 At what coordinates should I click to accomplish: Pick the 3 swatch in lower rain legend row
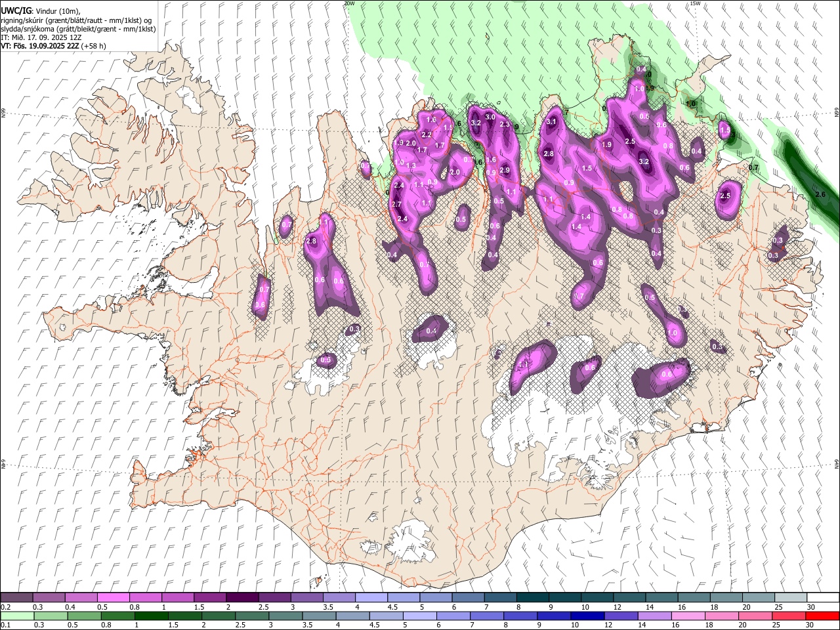point(285,616)
